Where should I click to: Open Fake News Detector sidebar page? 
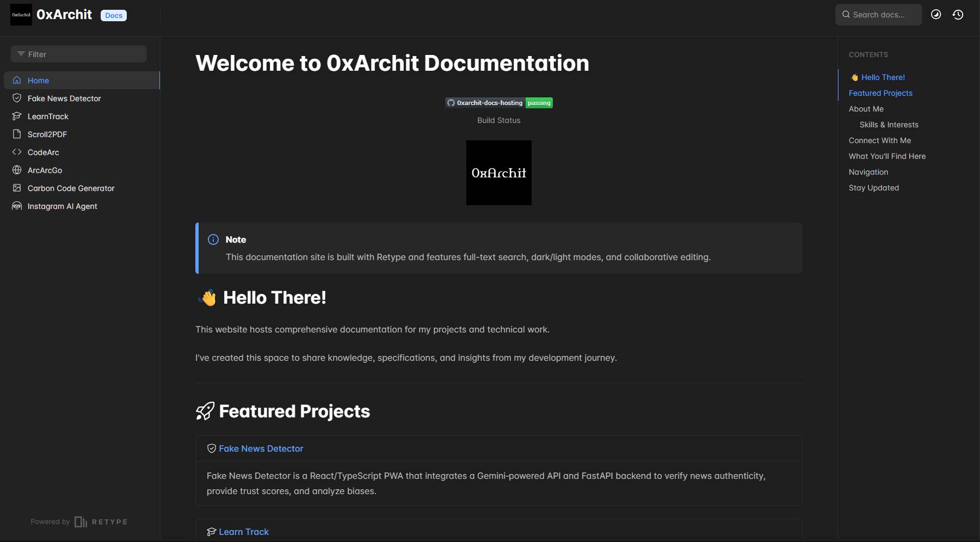coord(64,98)
